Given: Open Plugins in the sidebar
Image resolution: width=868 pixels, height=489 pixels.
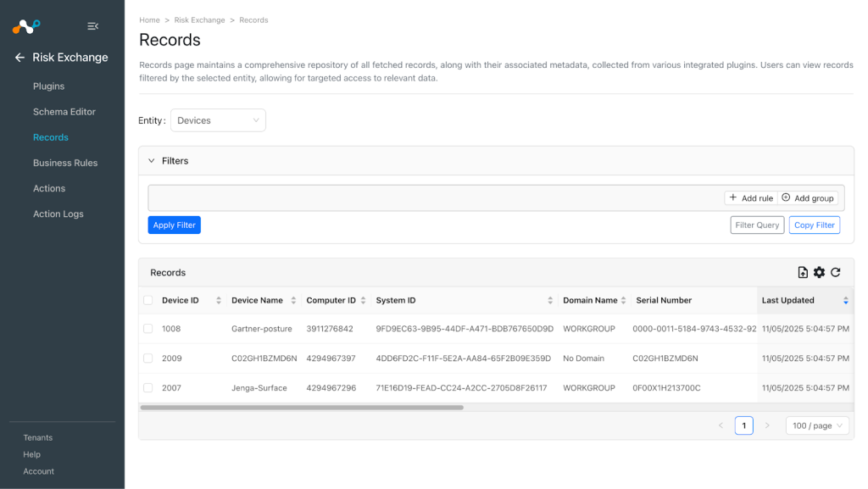Looking at the screenshot, I should coord(48,86).
